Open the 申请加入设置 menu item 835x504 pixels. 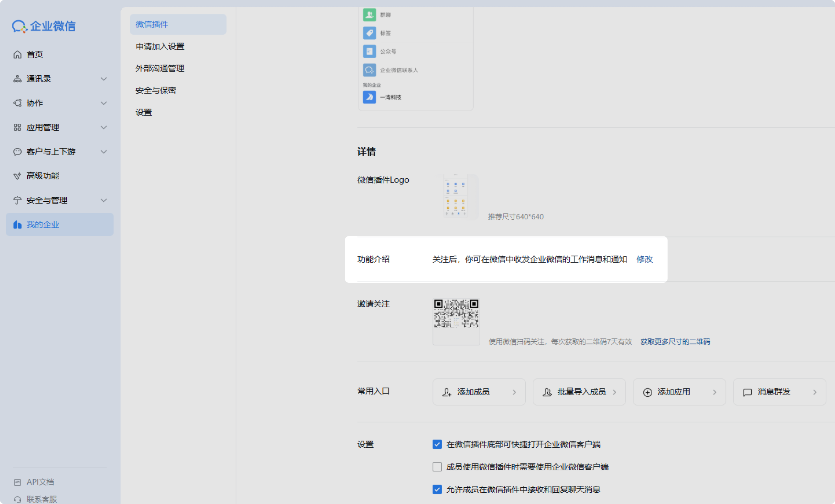click(160, 46)
